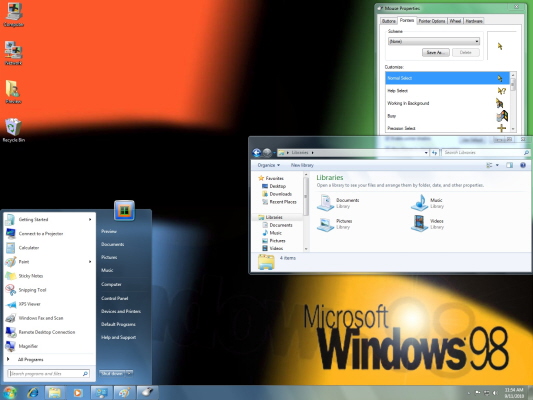Open Sticky Notes program
The width and height of the screenshot is (533, 400).
pos(49,276)
